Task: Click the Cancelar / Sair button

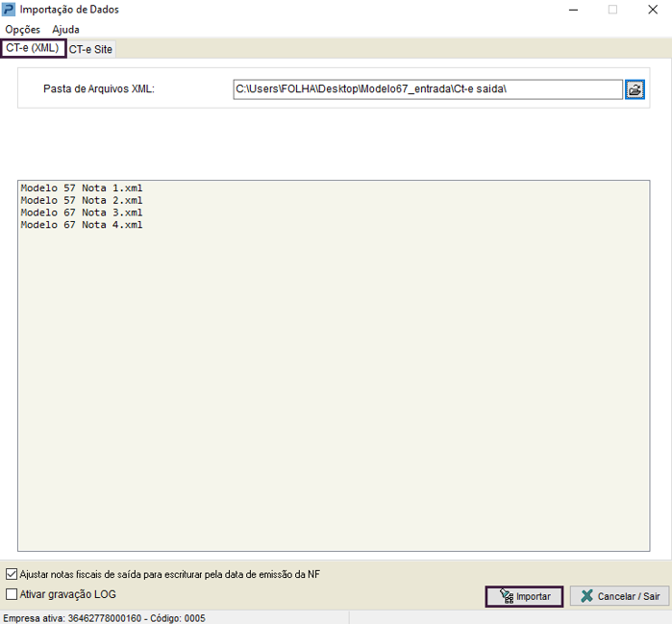Action: [x=620, y=596]
